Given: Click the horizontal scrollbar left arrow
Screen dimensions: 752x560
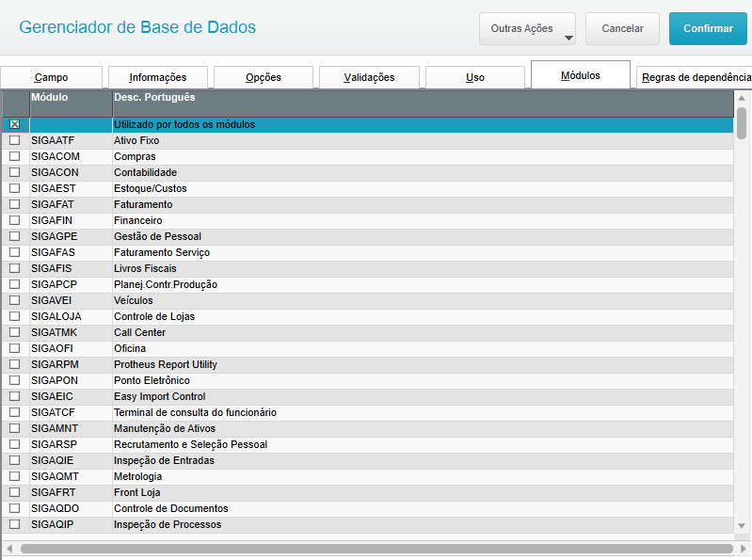Looking at the screenshot, I should 9,549.
